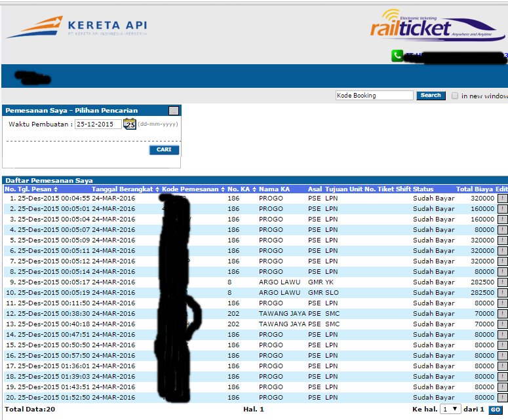
Task: Click KA number '202' in row 12
Action: pos(233,314)
